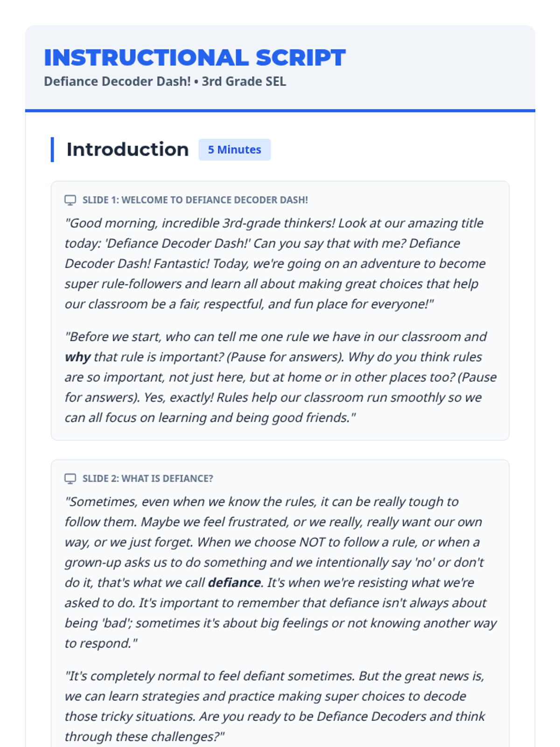
Task: Click the Introduction section heading
Action: pos(127,149)
